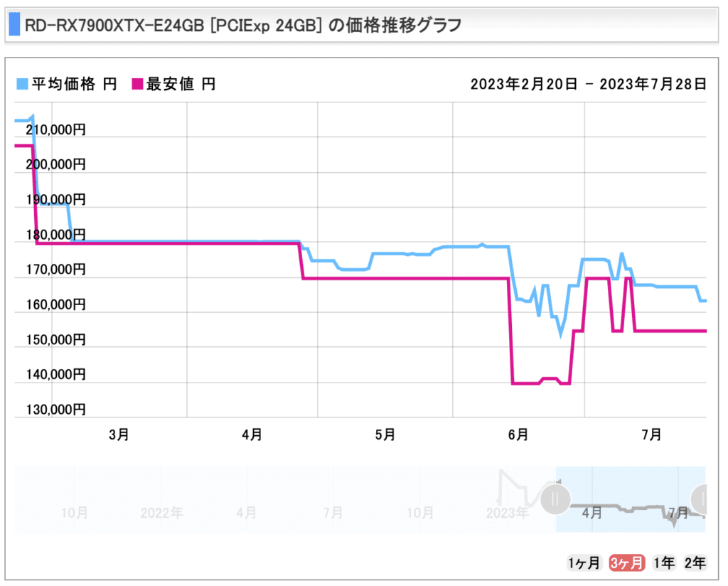
Task: Click the 2023年 label in overview timeline
Action: (x=508, y=512)
